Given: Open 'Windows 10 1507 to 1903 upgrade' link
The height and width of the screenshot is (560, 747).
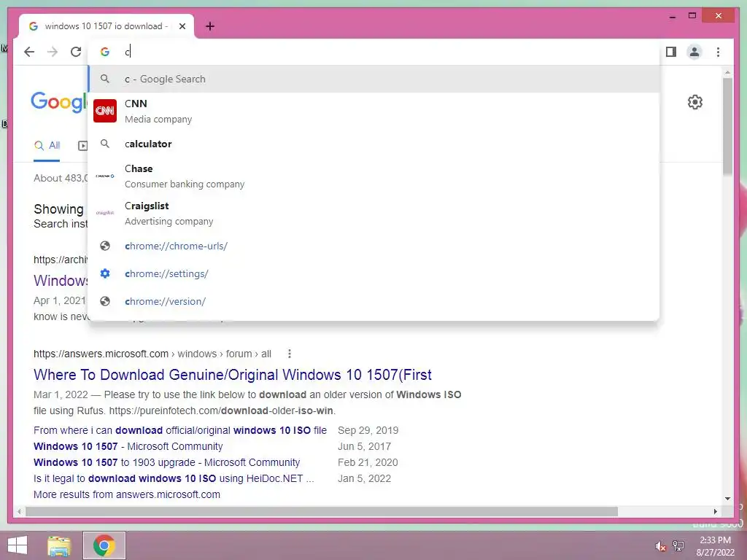Looking at the screenshot, I should click(167, 462).
